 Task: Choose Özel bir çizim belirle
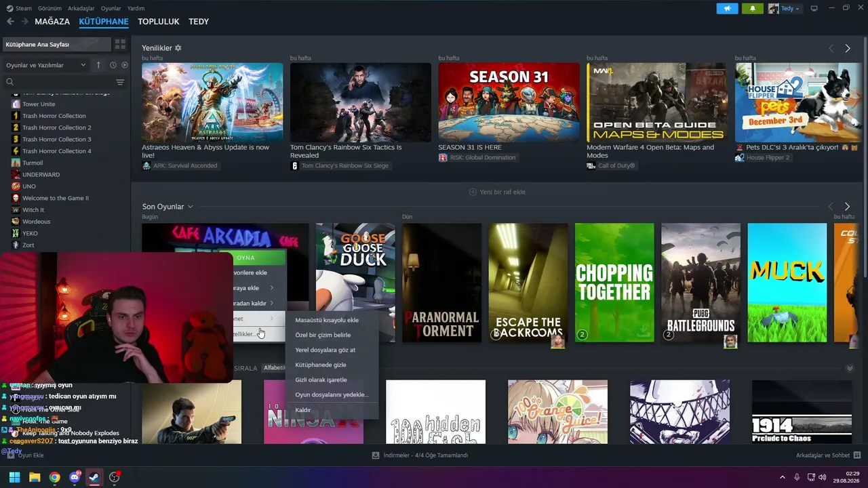pos(332,335)
